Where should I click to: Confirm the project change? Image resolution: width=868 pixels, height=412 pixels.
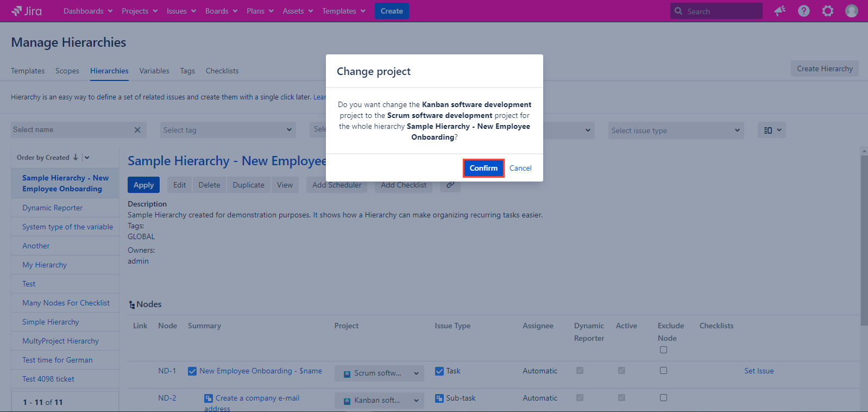click(x=483, y=168)
